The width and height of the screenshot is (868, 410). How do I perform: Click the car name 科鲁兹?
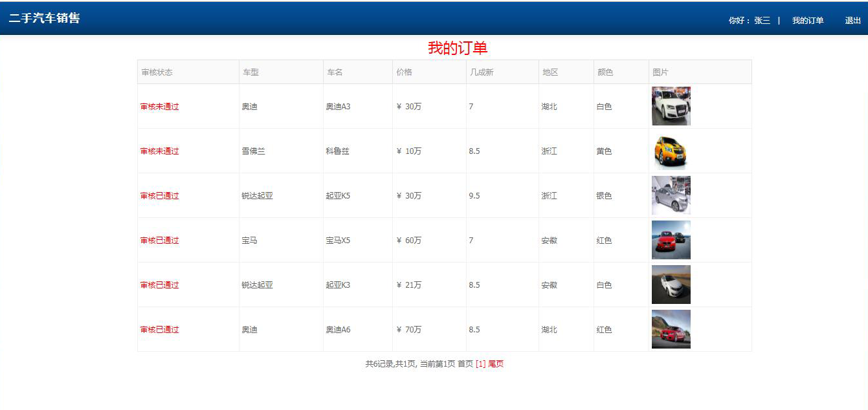(338, 151)
